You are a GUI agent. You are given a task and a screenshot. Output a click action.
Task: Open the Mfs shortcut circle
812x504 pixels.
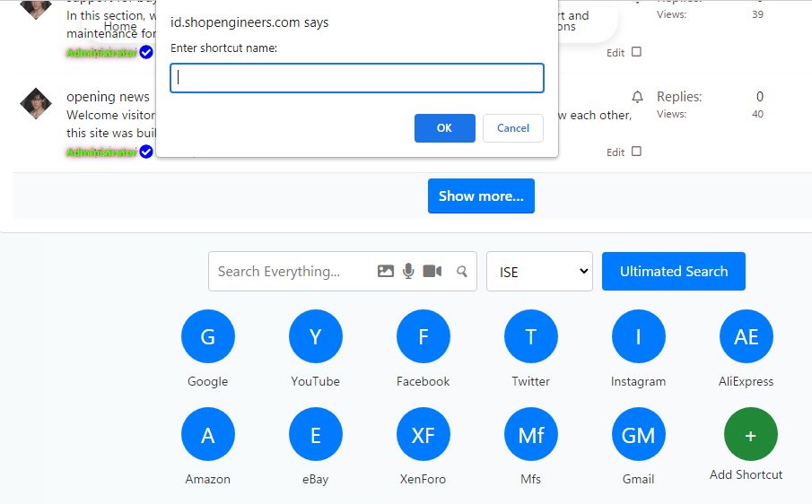click(531, 434)
